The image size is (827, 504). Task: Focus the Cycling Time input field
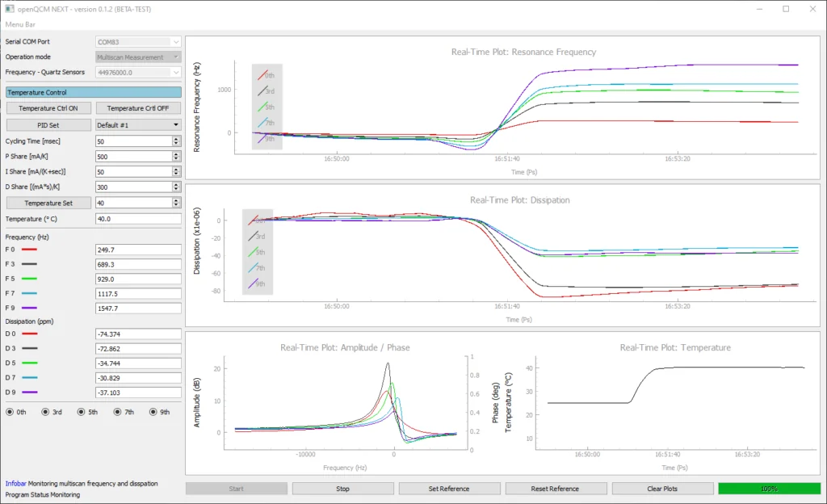[x=134, y=141]
